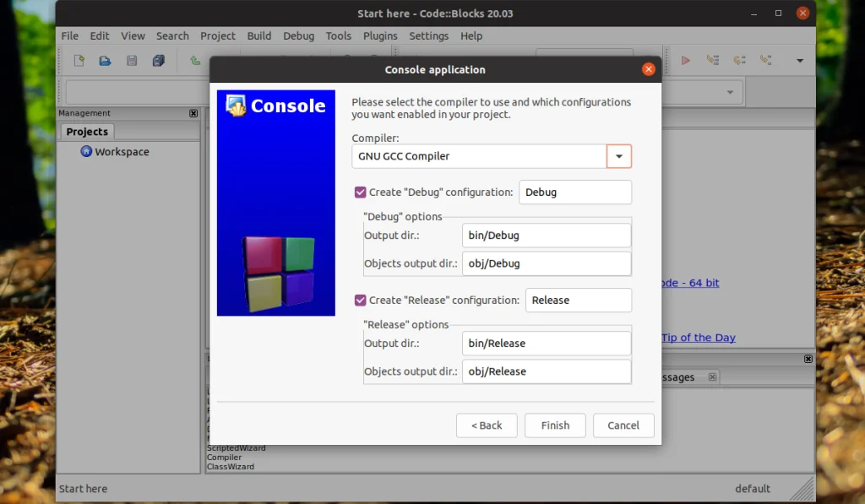Screen dimensions: 865x504
Task: Expand the build target combo box below the toolbar
Action: 730,91
